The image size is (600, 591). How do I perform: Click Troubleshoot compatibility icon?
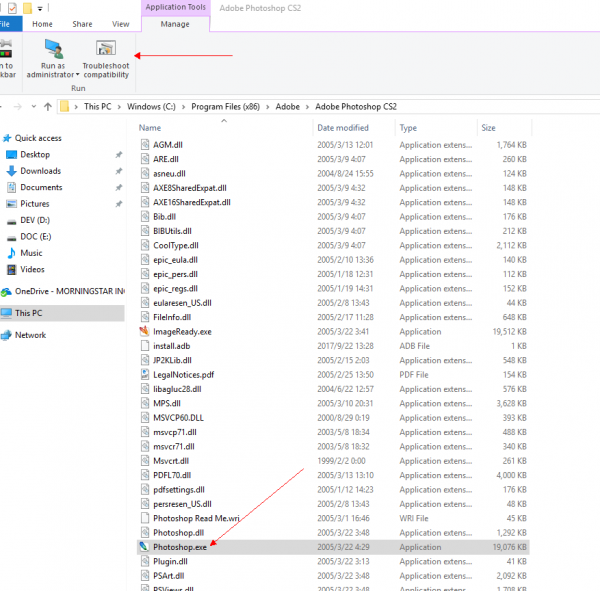pyautogui.click(x=106, y=48)
